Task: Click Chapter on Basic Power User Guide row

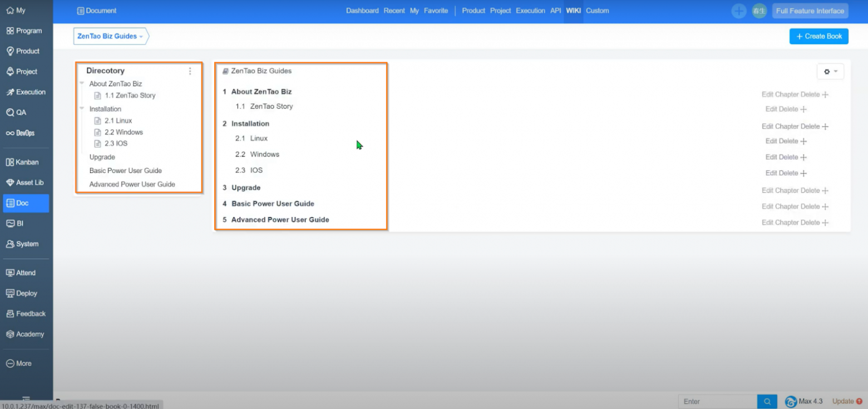Action: tap(787, 206)
